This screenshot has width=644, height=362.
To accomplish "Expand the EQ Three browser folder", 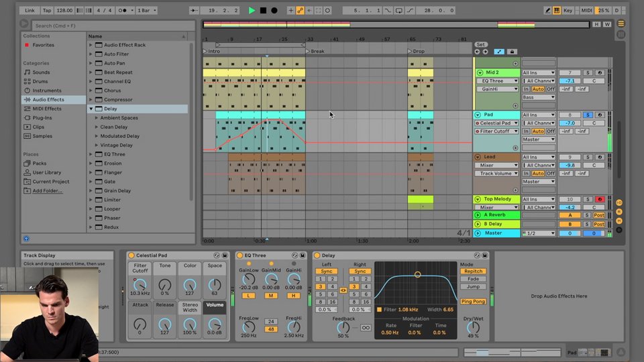I will [x=91, y=154].
